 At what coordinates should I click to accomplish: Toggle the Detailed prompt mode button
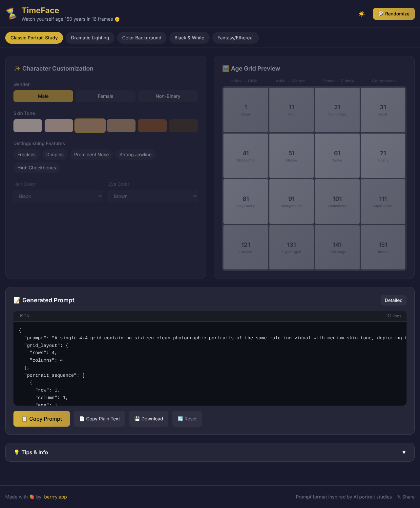pos(393,300)
